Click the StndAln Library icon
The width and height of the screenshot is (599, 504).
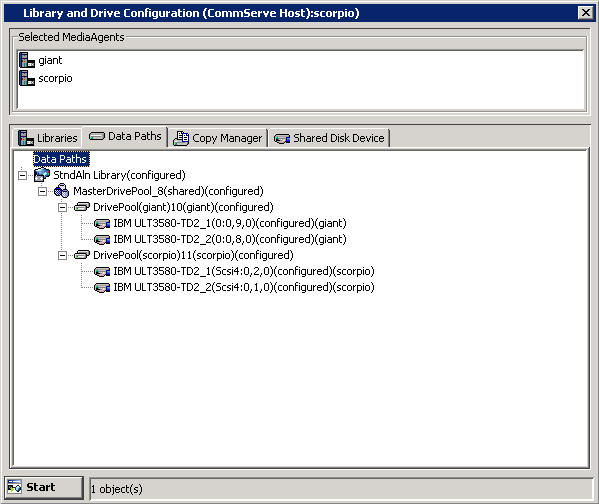42,175
